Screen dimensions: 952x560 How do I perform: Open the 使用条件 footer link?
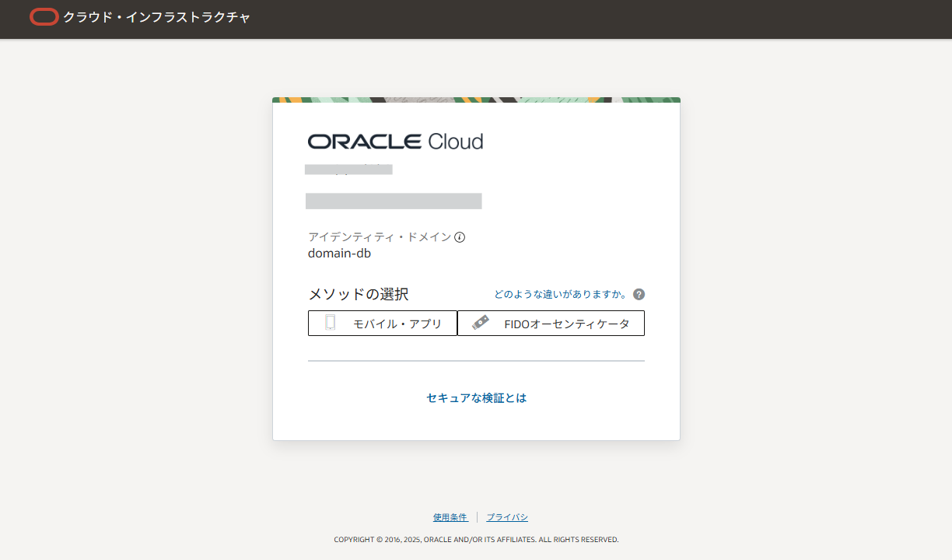(450, 516)
